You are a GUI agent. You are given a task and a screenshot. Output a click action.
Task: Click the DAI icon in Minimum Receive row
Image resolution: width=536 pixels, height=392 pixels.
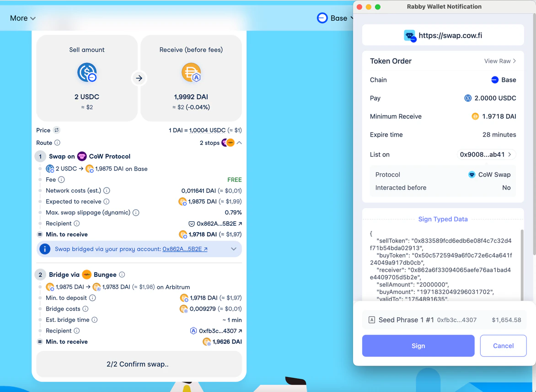(x=475, y=117)
